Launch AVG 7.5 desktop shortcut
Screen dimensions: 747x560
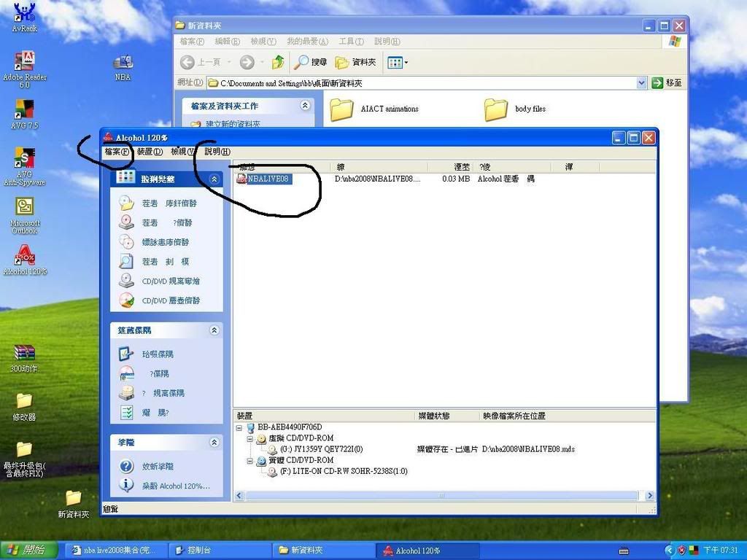pos(25,114)
